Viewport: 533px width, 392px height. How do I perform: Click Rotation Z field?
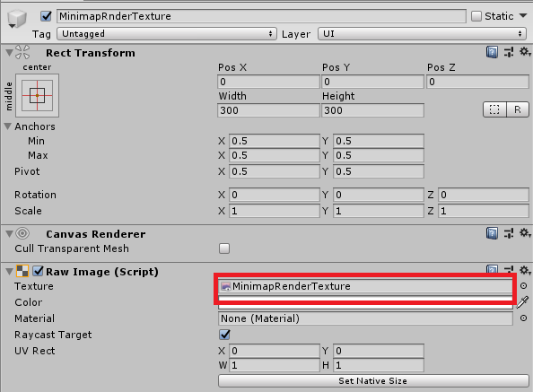coord(484,195)
